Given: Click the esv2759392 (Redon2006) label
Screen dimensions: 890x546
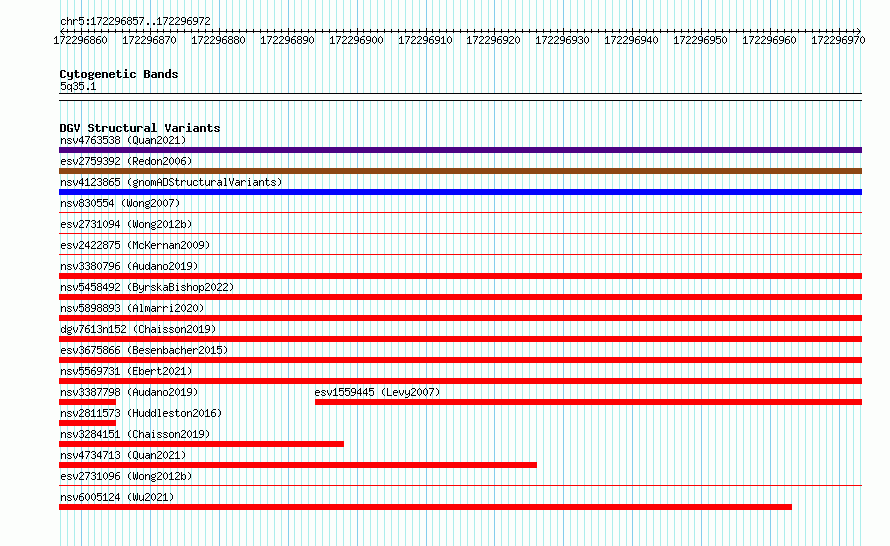Looking at the screenshot, I should pos(126,161).
